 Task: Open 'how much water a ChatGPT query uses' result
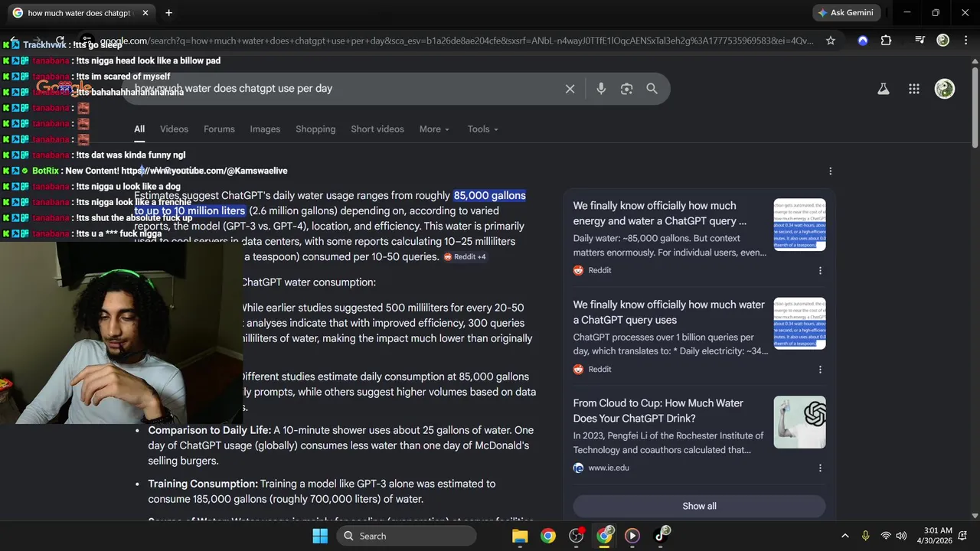tap(668, 312)
